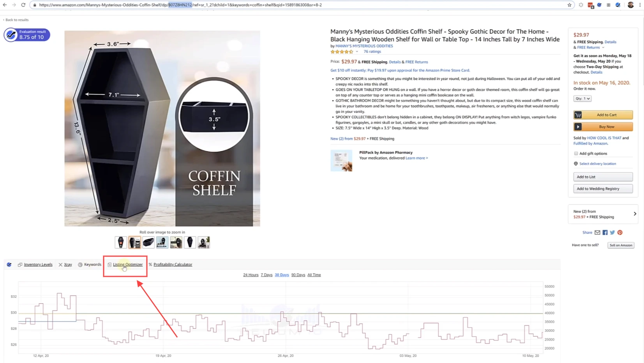644x363 pixels.
Task: Open the Select delivery location link
Action: click(597, 164)
